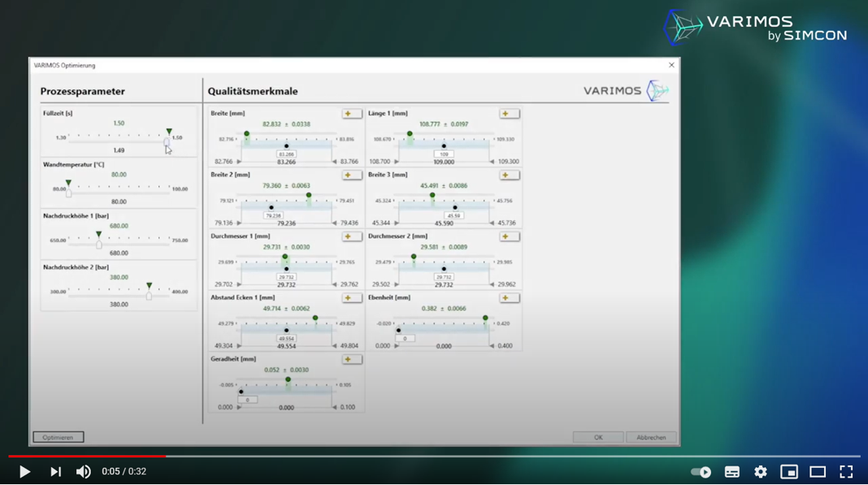
Task: Cancel with the Abbrechen button
Action: coord(651,437)
